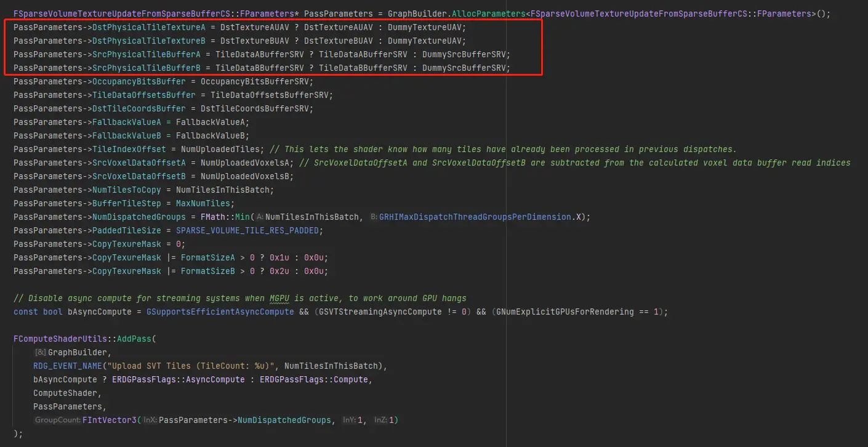Click the underlined MGPU word in the comment
868x447 pixels.
[279, 298]
